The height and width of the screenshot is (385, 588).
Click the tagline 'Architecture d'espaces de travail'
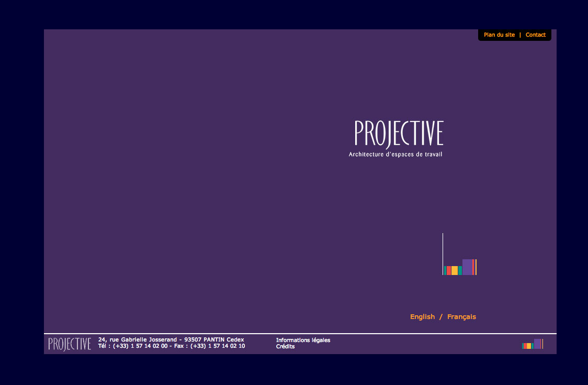(x=395, y=155)
